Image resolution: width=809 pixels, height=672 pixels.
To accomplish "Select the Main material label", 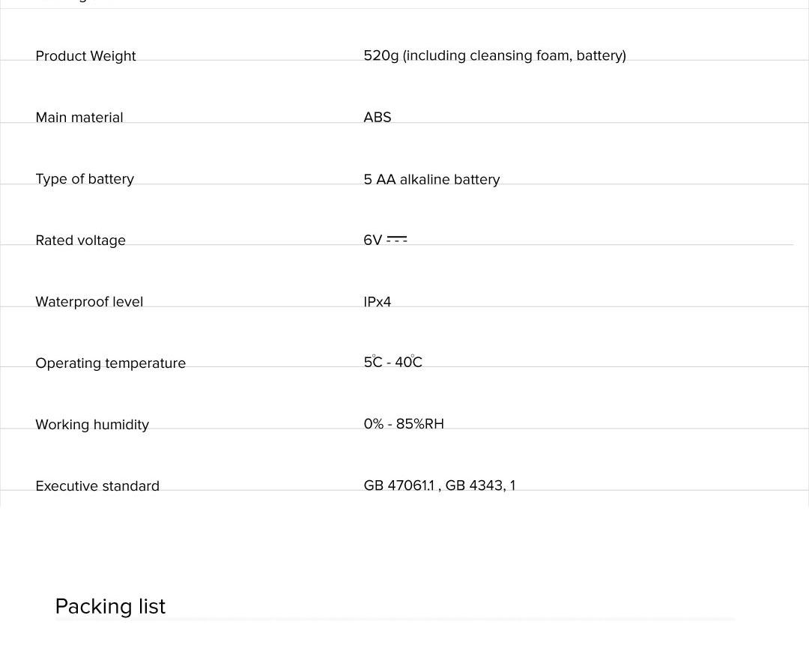I will coord(79,118).
